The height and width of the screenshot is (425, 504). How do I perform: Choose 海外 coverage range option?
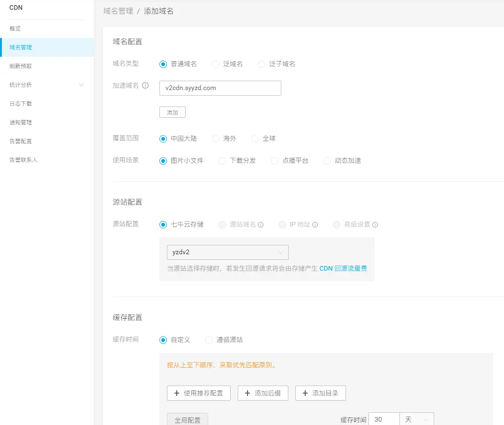(x=216, y=139)
